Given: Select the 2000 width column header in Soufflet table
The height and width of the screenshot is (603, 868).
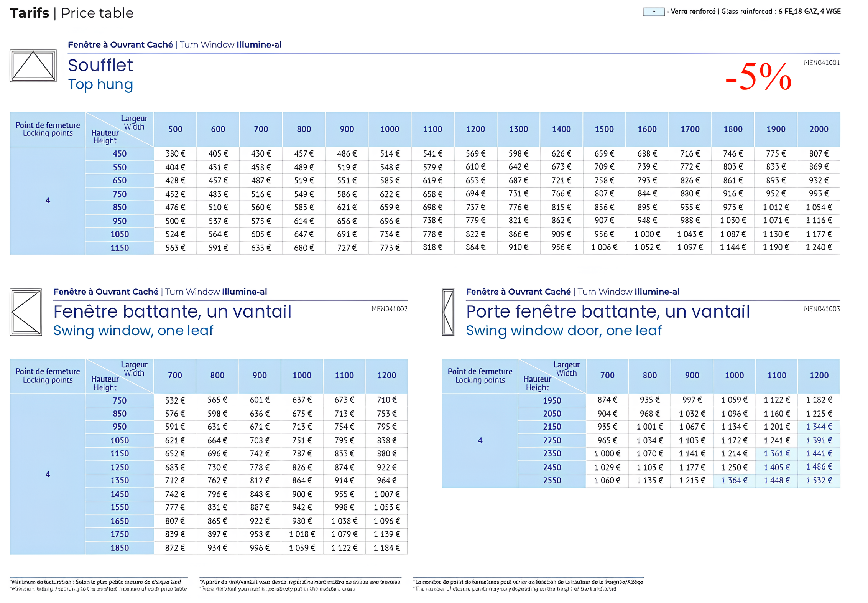Looking at the screenshot, I should point(819,129).
